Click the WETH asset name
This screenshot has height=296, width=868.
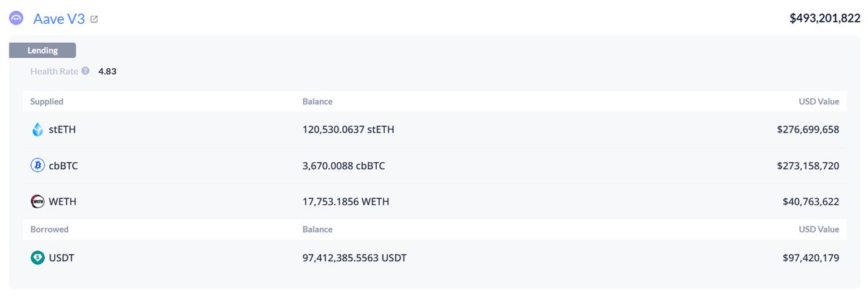(x=64, y=202)
